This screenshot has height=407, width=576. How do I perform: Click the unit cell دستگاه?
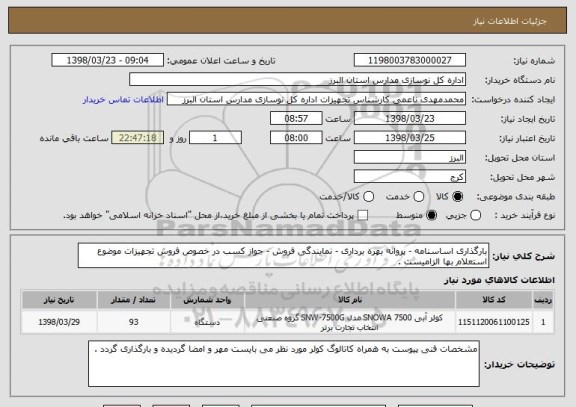pos(207,322)
